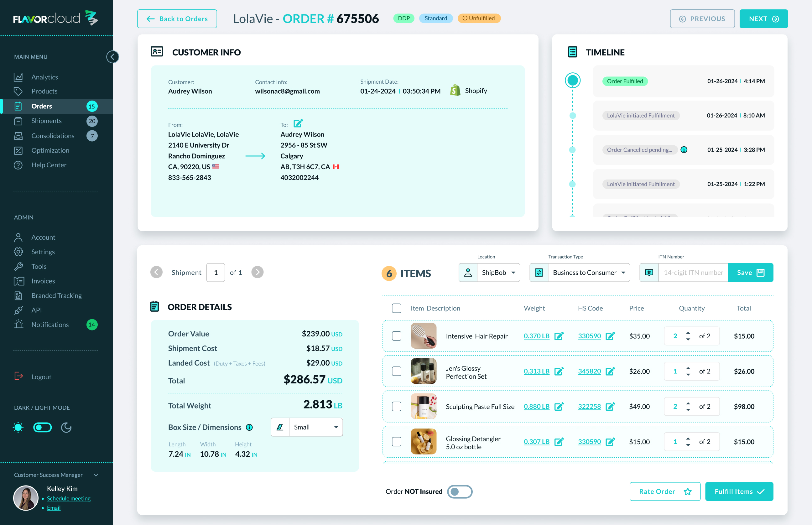Click the Email link under Kelley Kim
Image resolution: width=812 pixels, height=525 pixels.
54,507
